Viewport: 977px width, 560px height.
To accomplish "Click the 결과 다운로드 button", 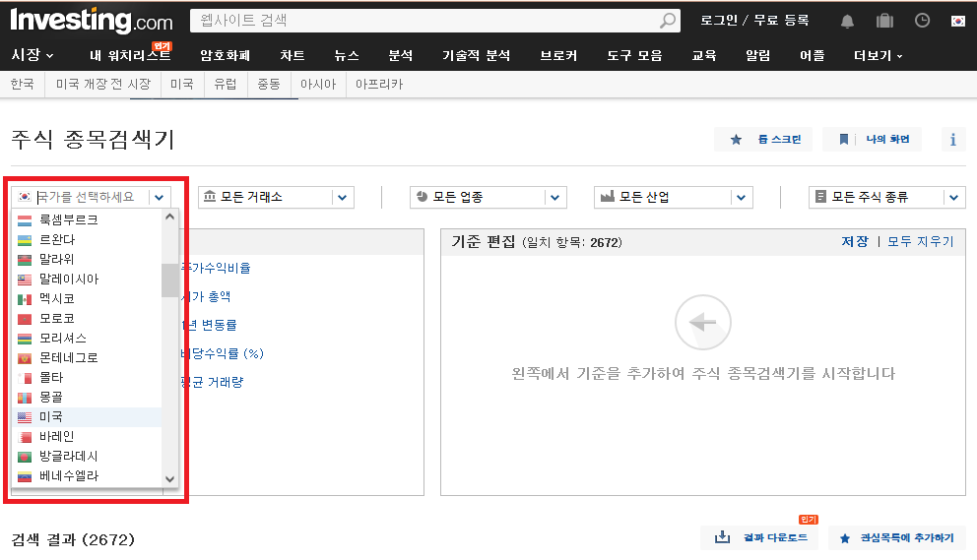I will [759, 537].
